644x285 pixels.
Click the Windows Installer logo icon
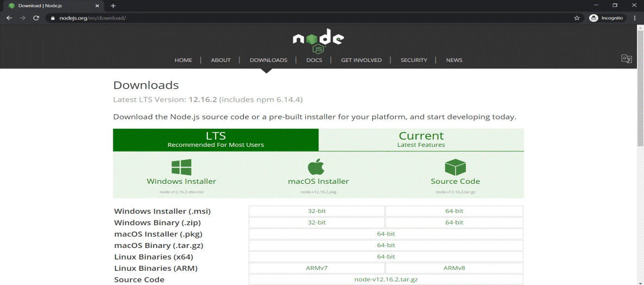coord(181,167)
